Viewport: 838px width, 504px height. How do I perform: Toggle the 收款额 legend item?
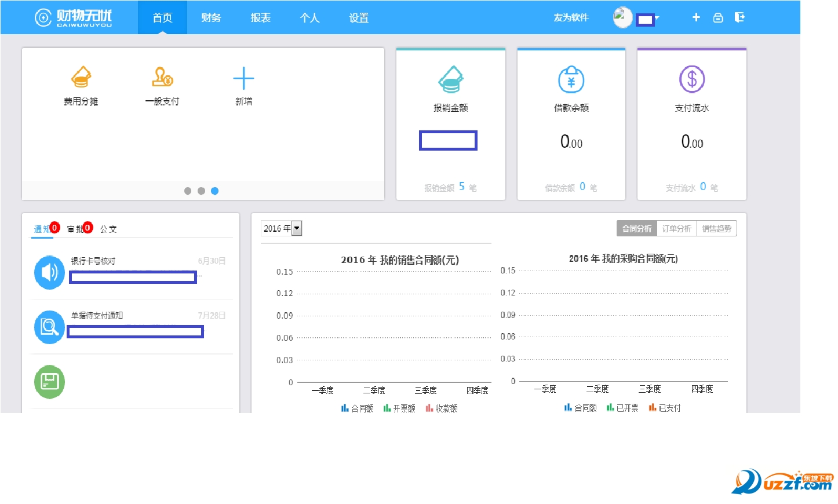[442, 408]
